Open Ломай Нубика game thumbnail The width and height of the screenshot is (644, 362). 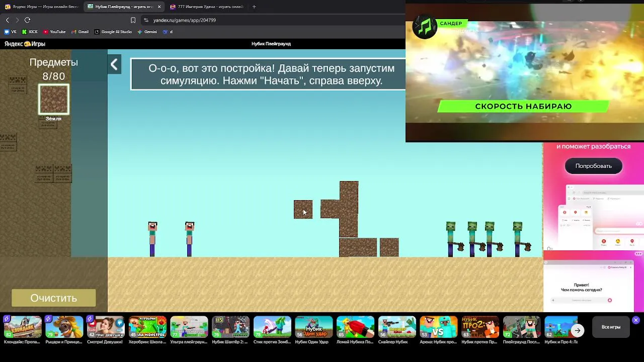[x=355, y=327]
